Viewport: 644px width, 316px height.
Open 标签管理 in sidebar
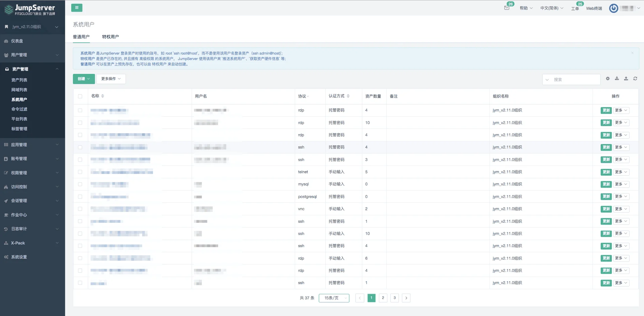19,129
